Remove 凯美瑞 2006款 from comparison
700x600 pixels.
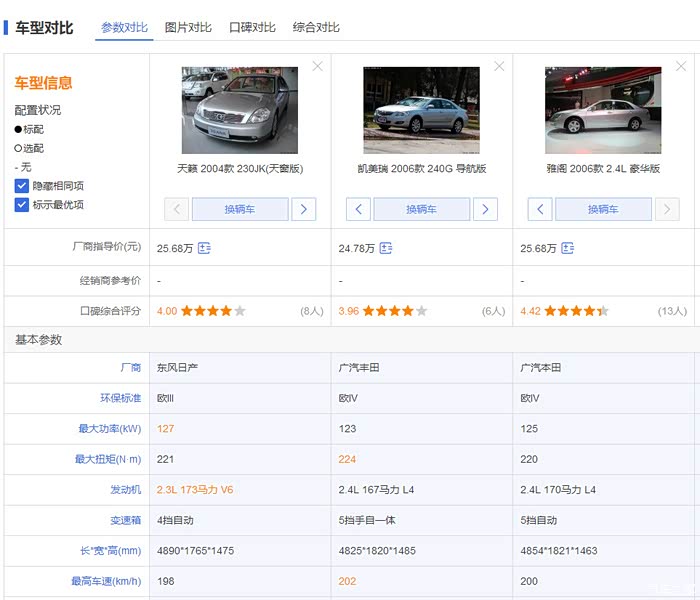499,67
